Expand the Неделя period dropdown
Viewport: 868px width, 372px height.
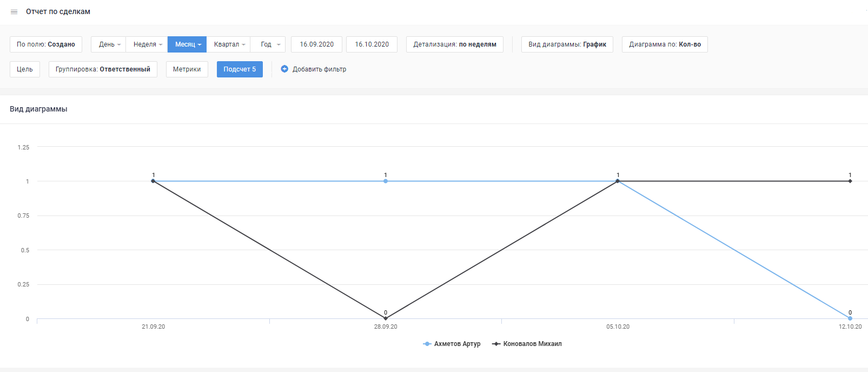pos(147,44)
